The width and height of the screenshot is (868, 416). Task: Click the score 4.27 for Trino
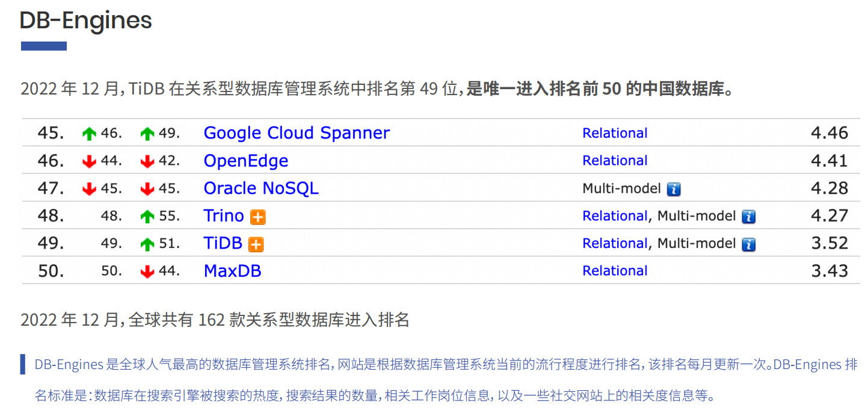point(830,216)
